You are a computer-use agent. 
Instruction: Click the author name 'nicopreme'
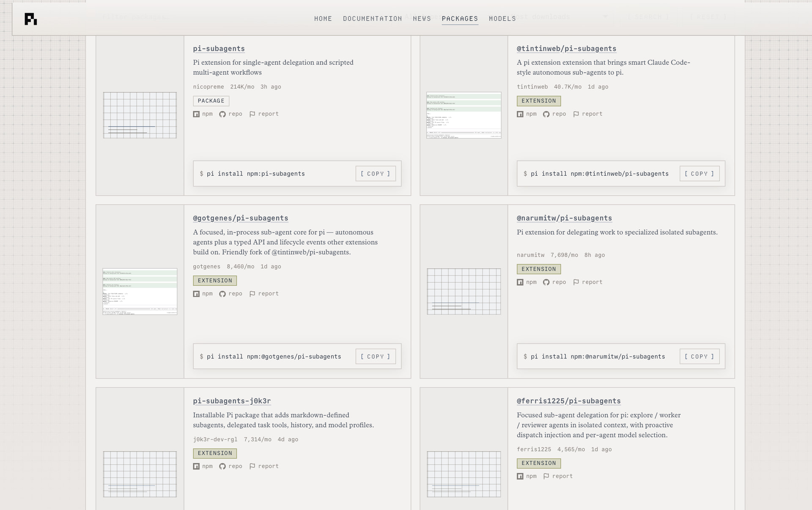coord(208,87)
